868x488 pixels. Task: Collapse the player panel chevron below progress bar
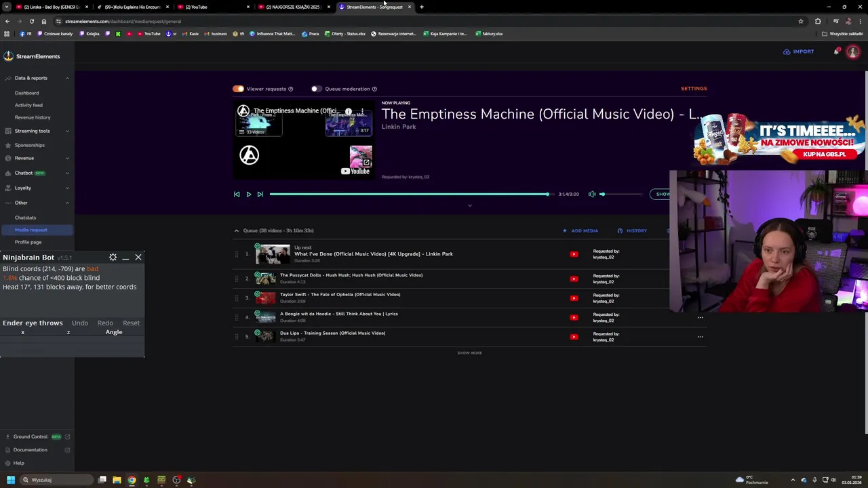pos(469,205)
